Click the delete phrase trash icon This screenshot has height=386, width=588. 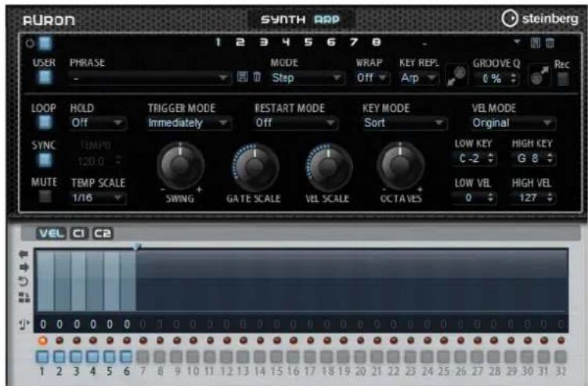[257, 78]
